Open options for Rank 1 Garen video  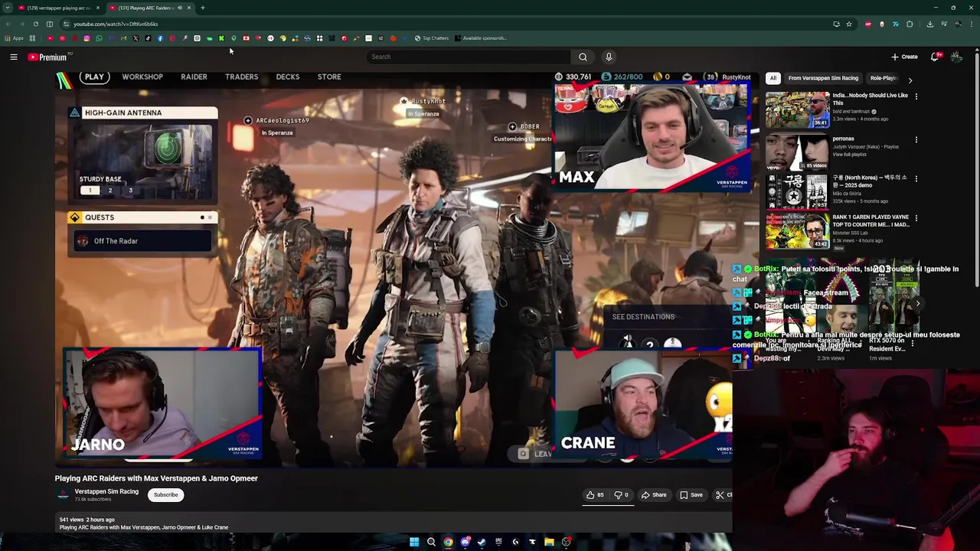click(x=916, y=218)
